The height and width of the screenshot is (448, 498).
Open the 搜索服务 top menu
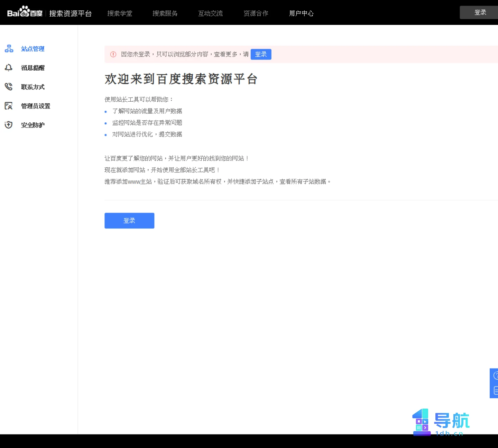coord(165,13)
